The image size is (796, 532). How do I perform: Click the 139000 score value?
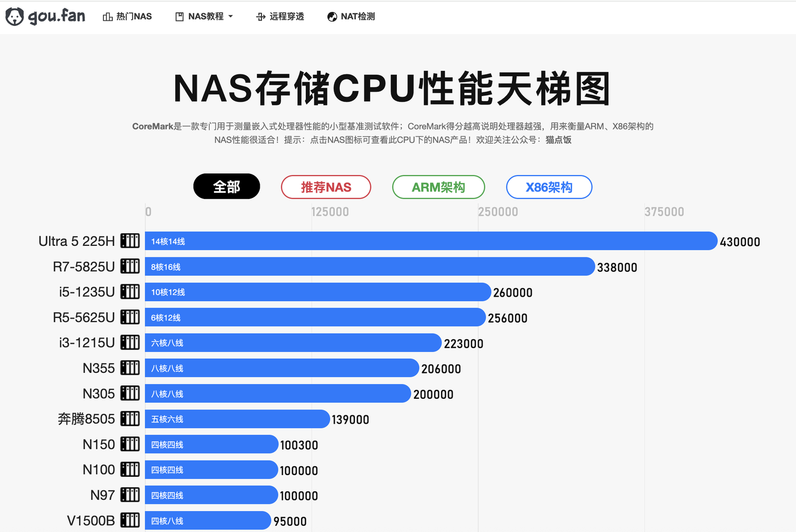[350, 420]
